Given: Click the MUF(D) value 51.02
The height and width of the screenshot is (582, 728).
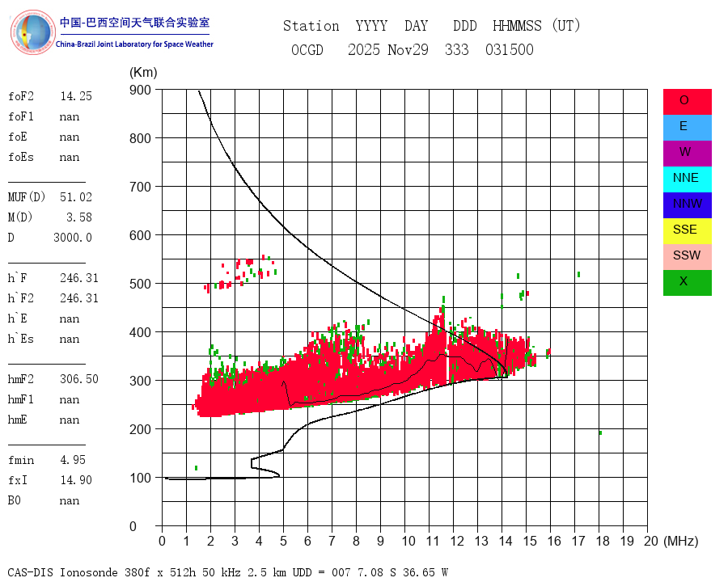Looking at the screenshot, I should 76,197.
